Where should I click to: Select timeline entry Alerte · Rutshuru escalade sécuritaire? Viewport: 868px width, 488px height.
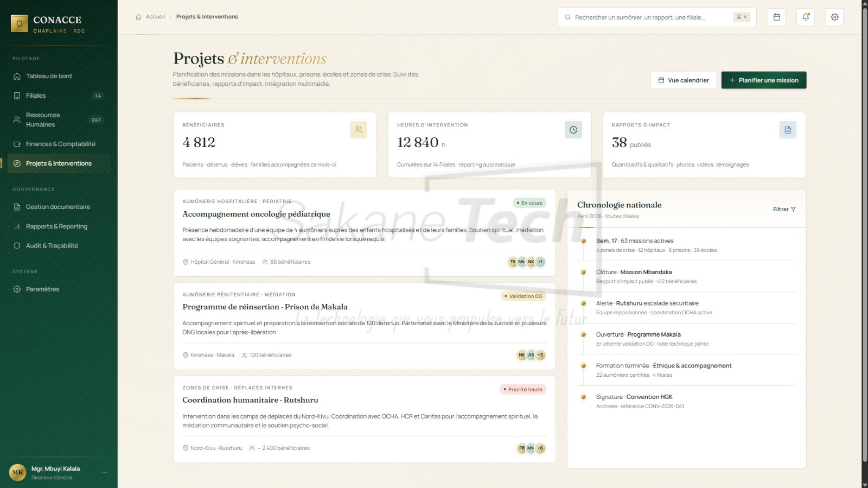coord(687,308)
